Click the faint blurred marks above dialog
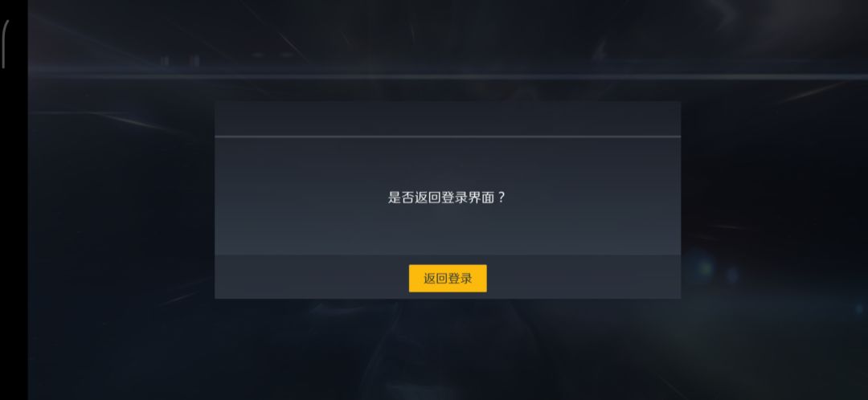 180,60
